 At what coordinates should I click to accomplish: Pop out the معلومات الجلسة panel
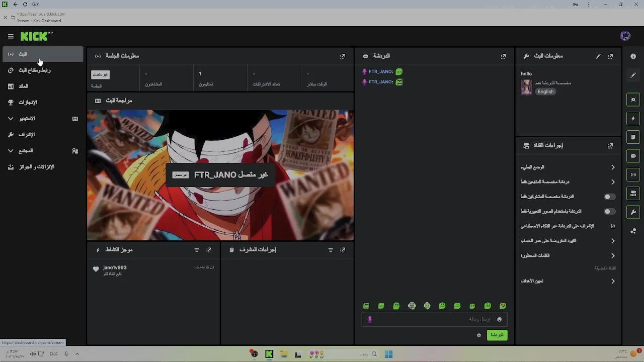343,56
